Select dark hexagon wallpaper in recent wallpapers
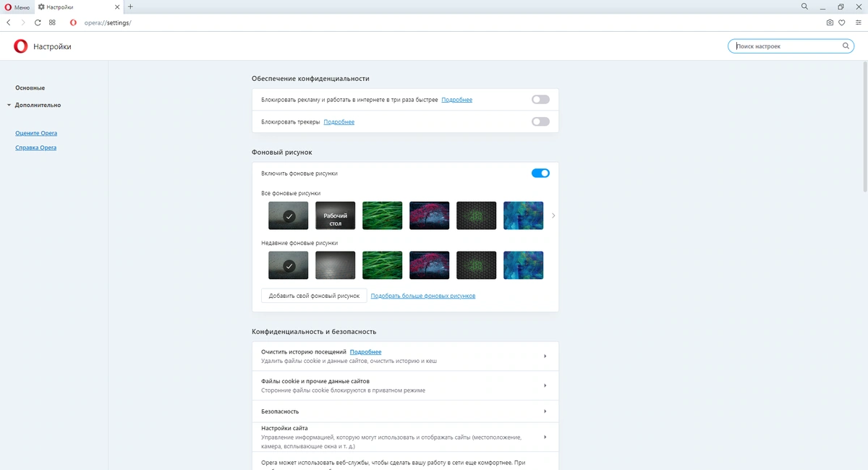Image resolution: width=868 pixels, height=470 pixels. pyautogui.click(x=476, y=265)
